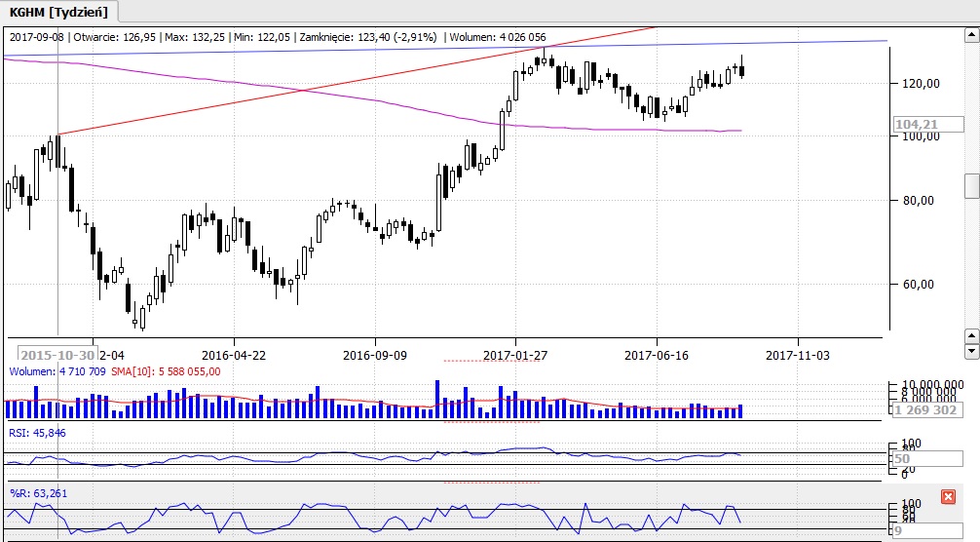
Task: Click the RSI: 45,846 indicator label
Action: (x=37, y=432)
